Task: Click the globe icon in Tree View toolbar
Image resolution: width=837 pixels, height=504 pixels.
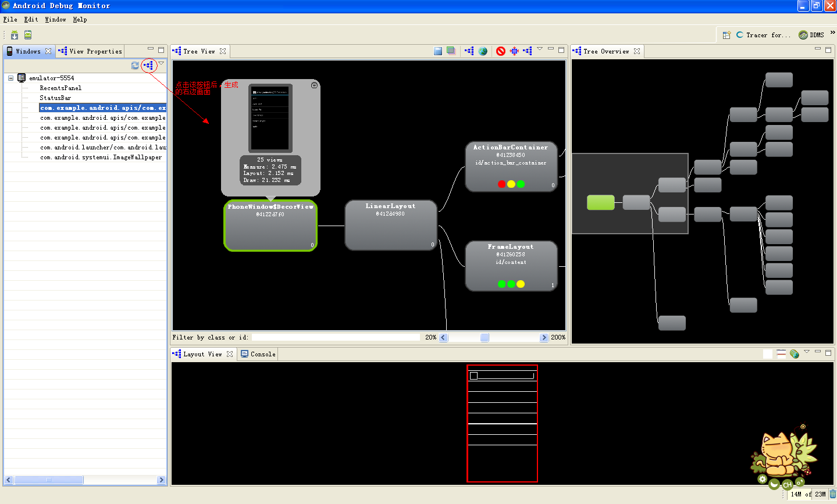Action: coord(483,51)
